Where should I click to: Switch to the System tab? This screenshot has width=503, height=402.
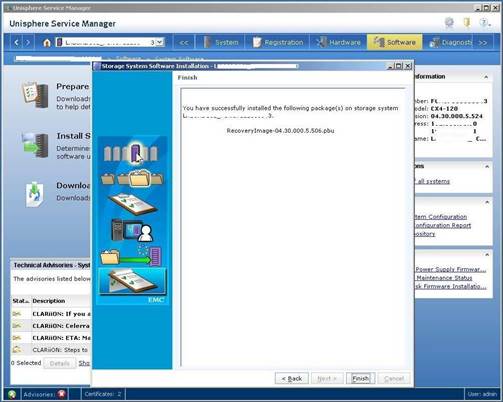(x=222, y=42)
